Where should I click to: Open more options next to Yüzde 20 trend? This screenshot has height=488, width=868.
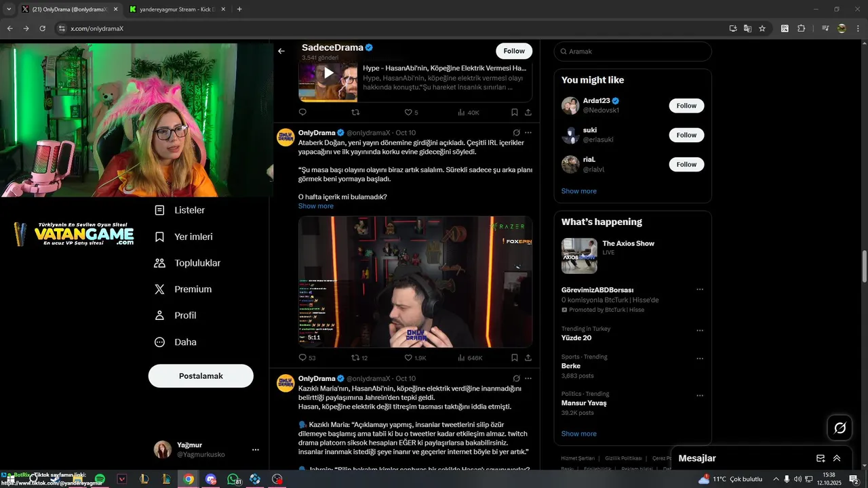coord(700,331)
